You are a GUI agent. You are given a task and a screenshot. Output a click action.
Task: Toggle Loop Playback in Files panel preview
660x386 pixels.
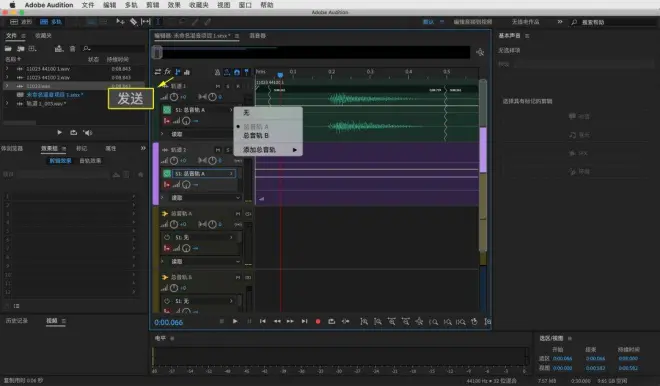(x=73, y=133)
